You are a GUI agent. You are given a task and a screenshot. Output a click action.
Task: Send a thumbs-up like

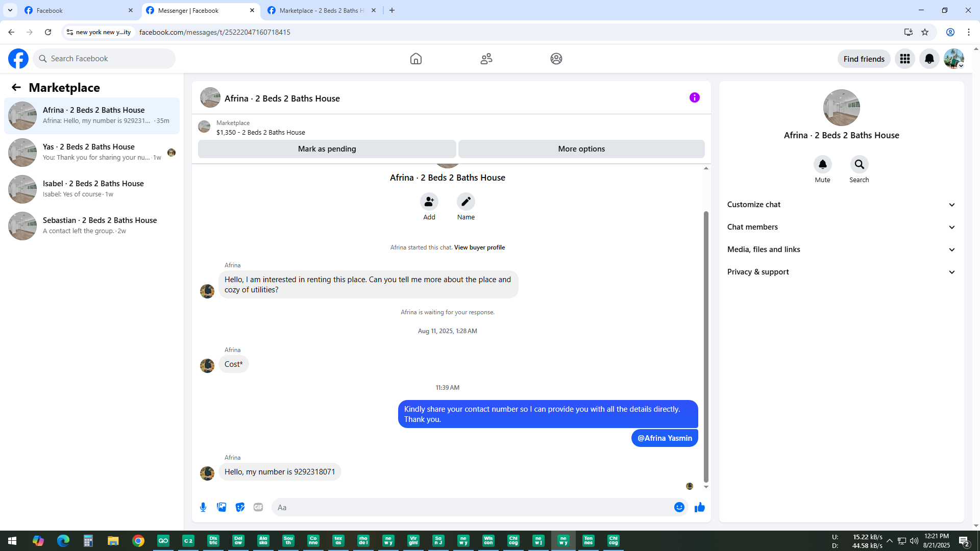(699, 507)
